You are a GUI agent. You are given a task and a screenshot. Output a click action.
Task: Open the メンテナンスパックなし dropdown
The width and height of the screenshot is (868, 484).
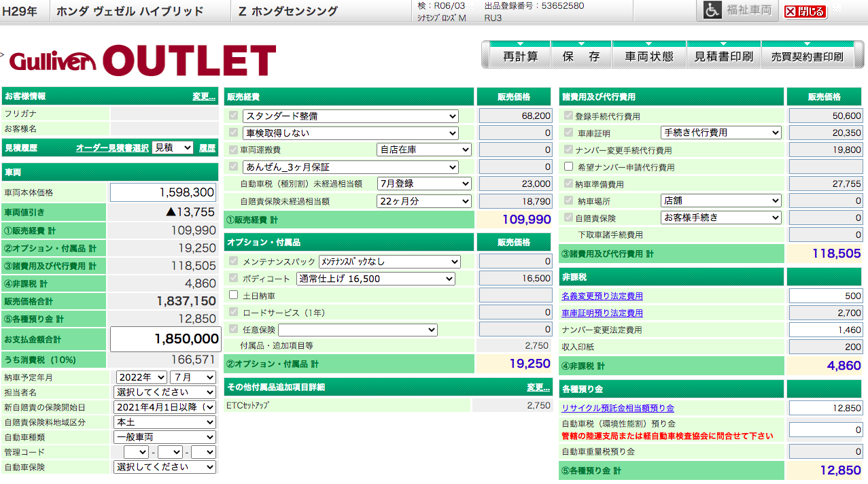[389, 262]
